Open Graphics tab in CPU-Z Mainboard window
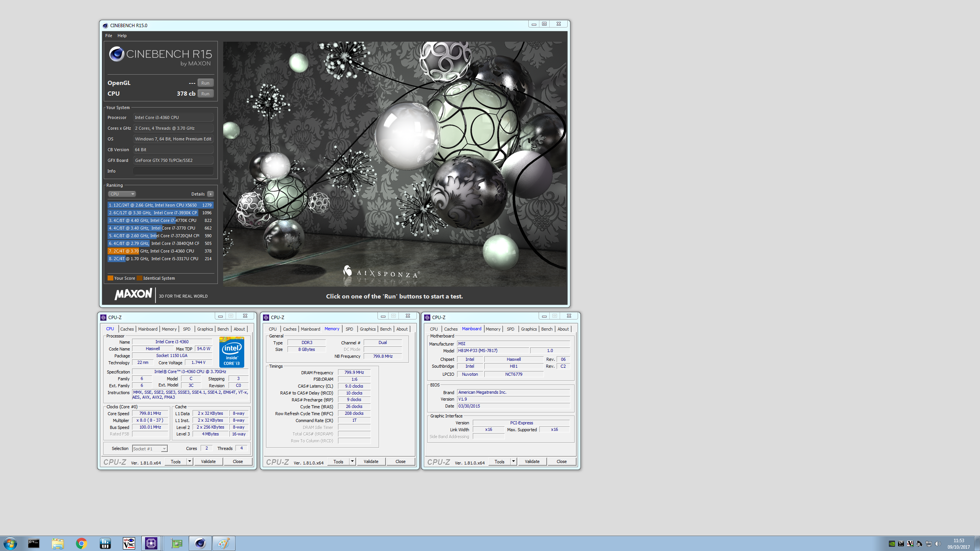 [529, 329]
